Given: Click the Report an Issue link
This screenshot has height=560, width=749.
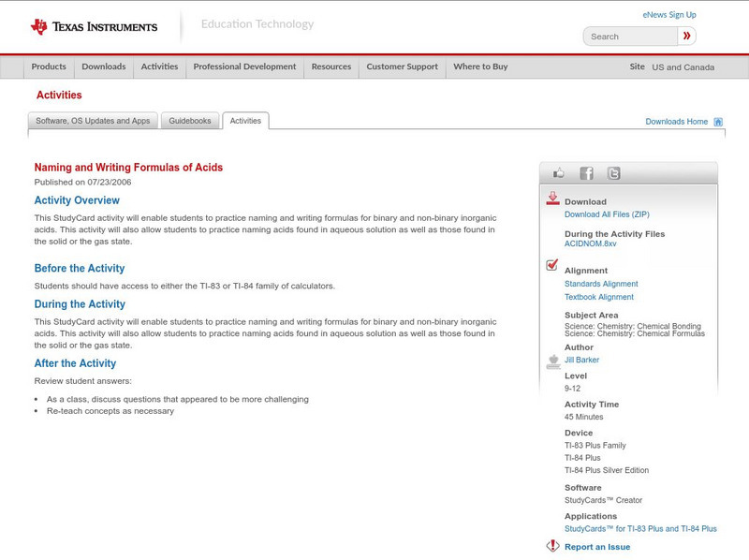Looking at the screenshot, I should (597, 547).
